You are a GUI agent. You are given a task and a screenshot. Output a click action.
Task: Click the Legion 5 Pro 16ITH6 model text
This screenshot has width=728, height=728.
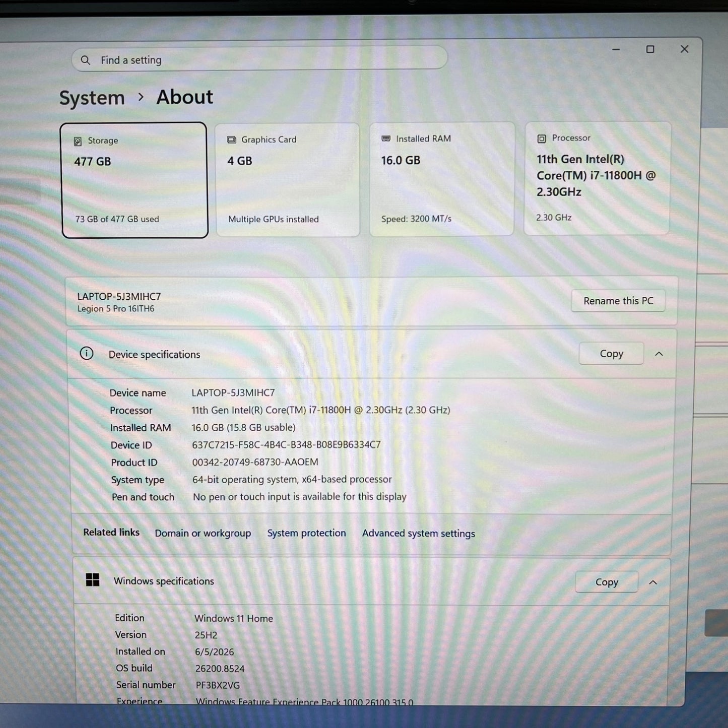click(115, 309)
